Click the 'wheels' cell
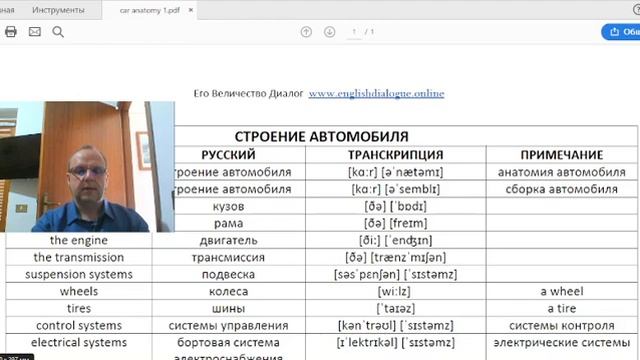Screen dimensions: 640x360 pyautogui.click(x=79, y=291)
